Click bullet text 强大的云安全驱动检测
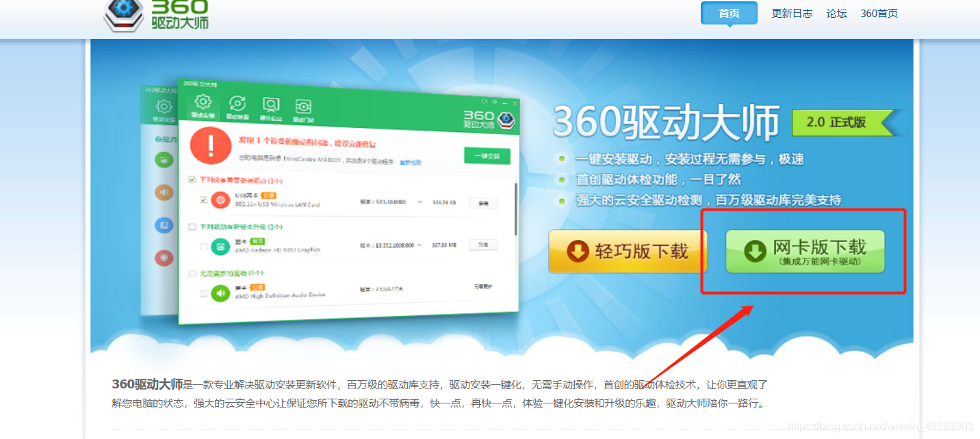This screenshot has height=439, width=980. click(x=708, y=200)
